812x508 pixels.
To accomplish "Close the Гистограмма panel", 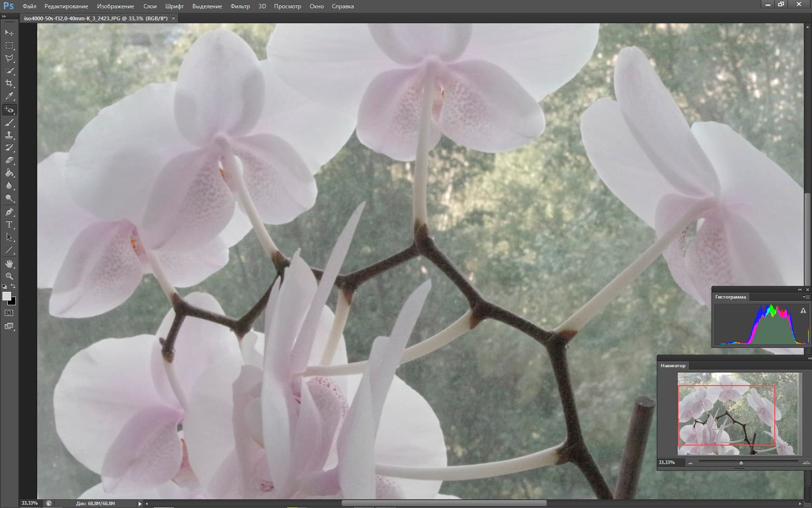I will (807, 289).
